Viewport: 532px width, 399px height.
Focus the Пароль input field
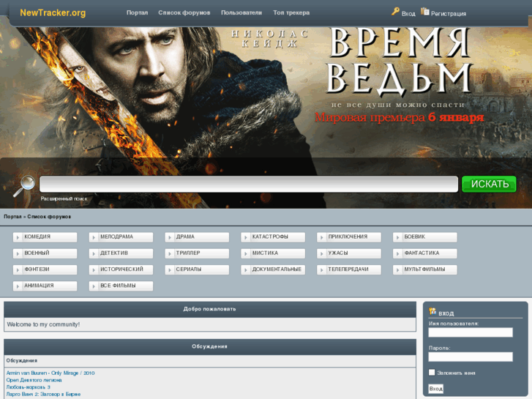[x=471, y=357]
